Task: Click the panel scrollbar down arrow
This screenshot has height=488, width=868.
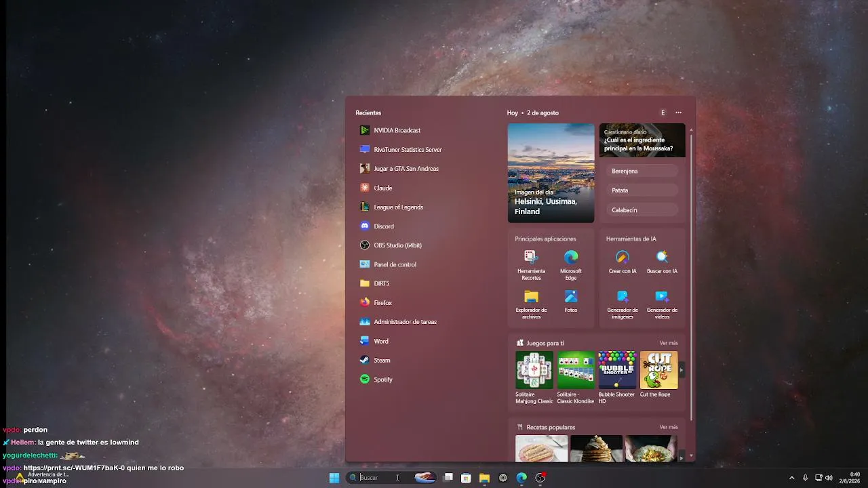Action: (691, 457)
